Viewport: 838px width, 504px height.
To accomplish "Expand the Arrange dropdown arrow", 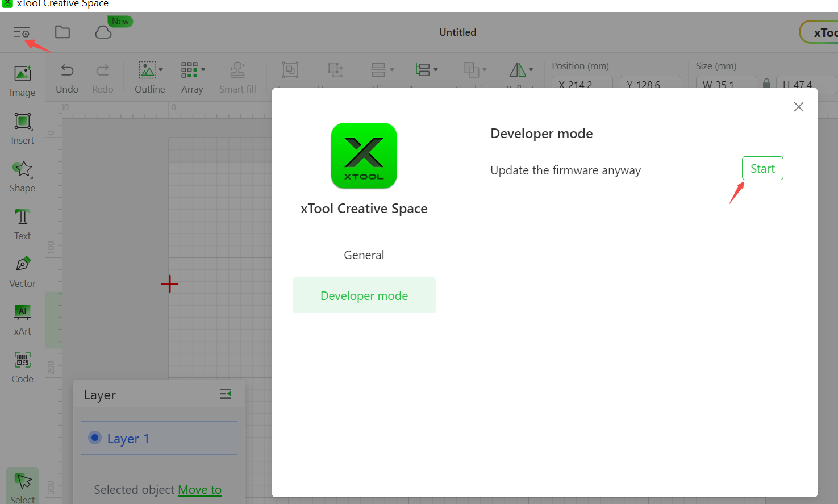I will point(436,70).
